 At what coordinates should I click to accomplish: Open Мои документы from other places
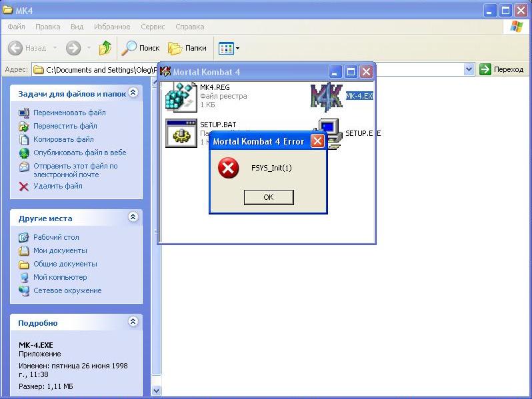point(60,250)
